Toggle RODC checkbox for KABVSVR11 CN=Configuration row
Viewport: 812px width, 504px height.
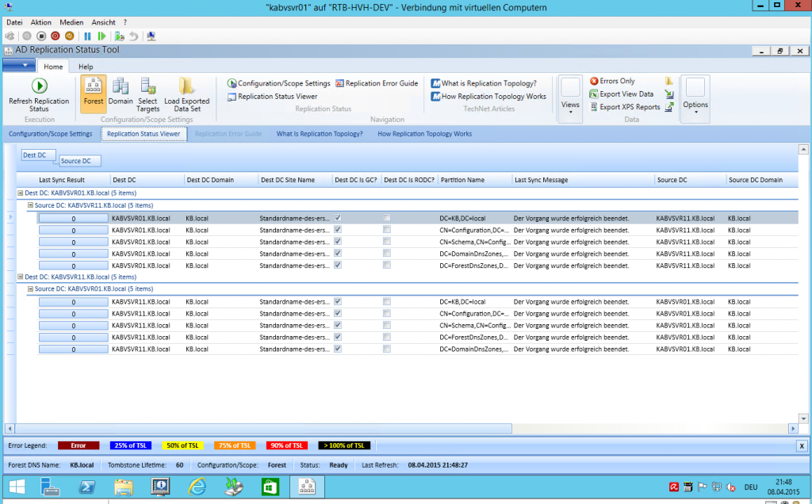coord(387,314)
